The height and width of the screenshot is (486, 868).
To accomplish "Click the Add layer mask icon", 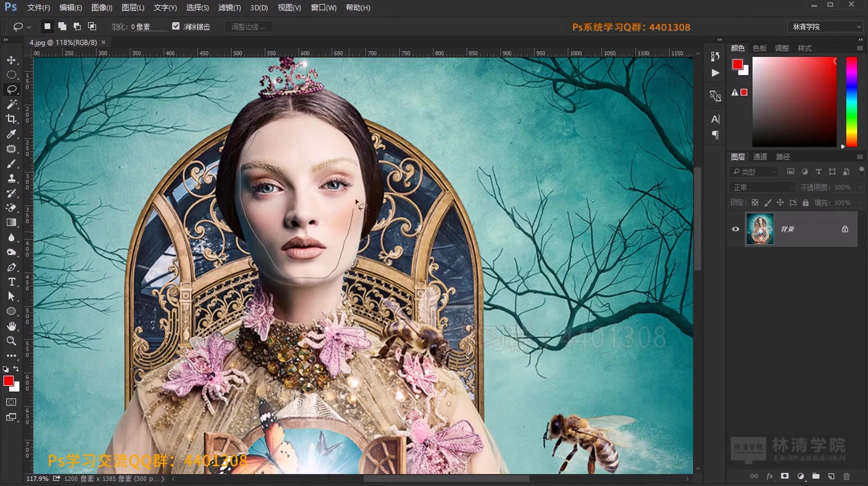I will (x=785, y=476).
